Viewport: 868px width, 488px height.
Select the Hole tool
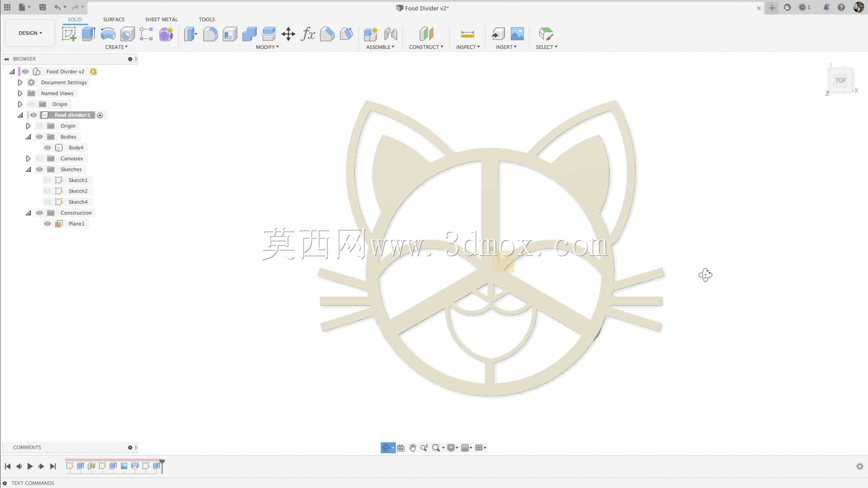point(127,34)
